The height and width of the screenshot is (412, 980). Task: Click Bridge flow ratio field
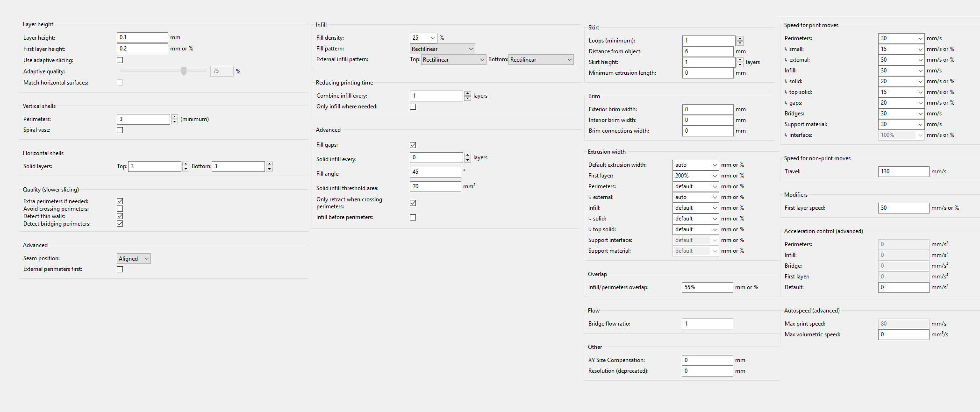click(x=708, y=324)
